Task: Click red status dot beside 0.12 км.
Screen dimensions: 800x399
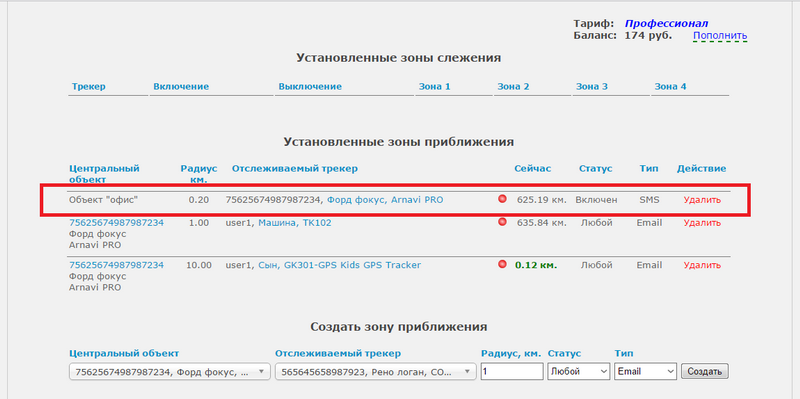Action: 502,264
